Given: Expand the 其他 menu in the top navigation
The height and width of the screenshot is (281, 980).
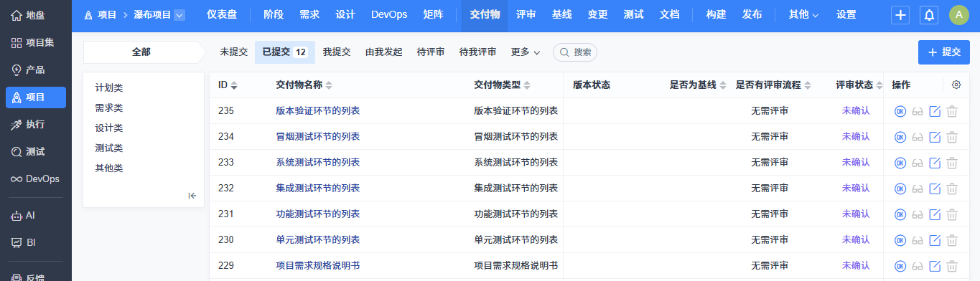Looking at the screenshot, I should (x=803, y=14).
